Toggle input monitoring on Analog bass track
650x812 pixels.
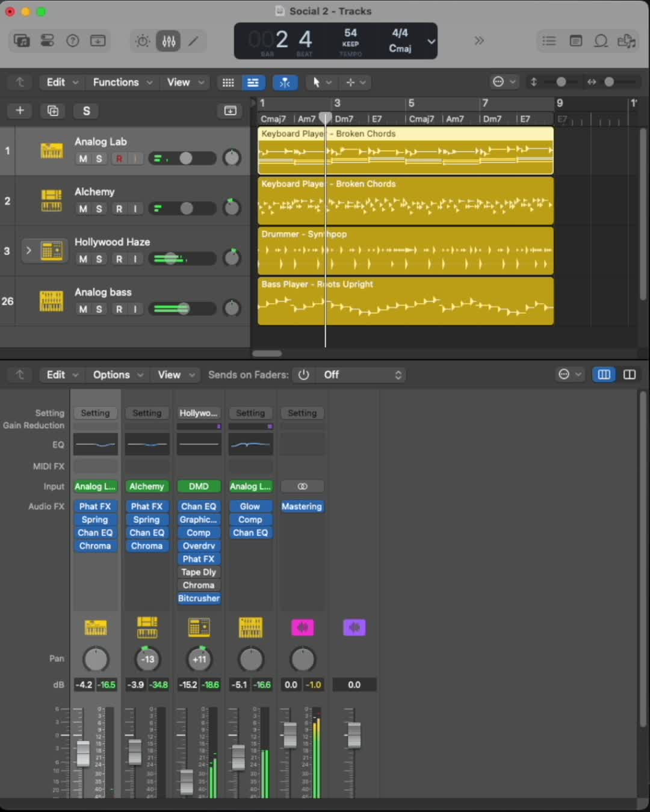(135, 309)
